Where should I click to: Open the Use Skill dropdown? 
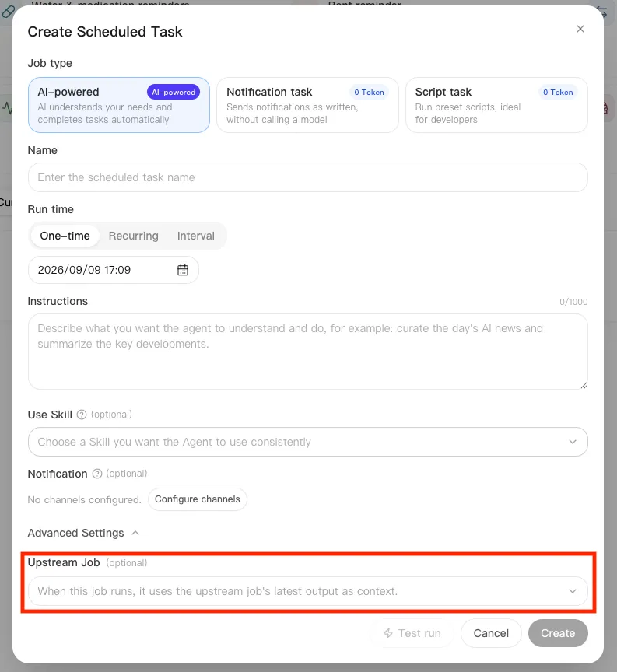(x=307, y=442)
